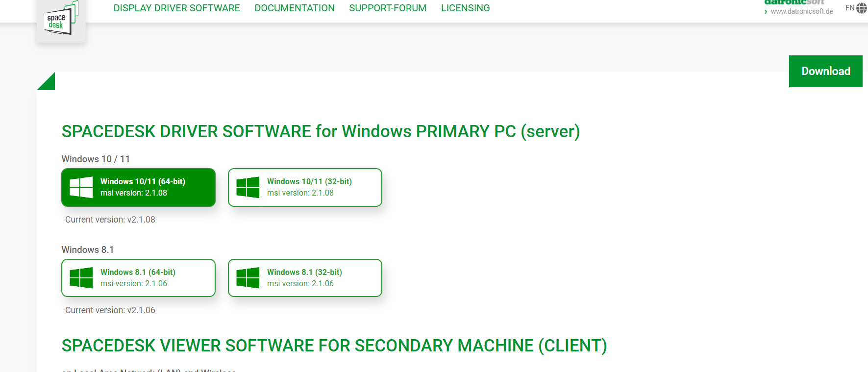Click 'Windows 8.1 (64-bit)' label text

tap(138, 272)
